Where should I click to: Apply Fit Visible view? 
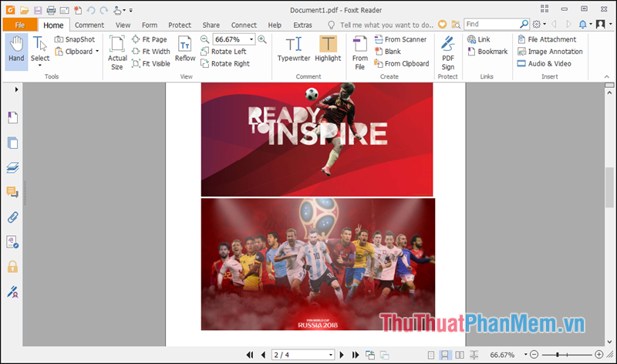[150, 64]
